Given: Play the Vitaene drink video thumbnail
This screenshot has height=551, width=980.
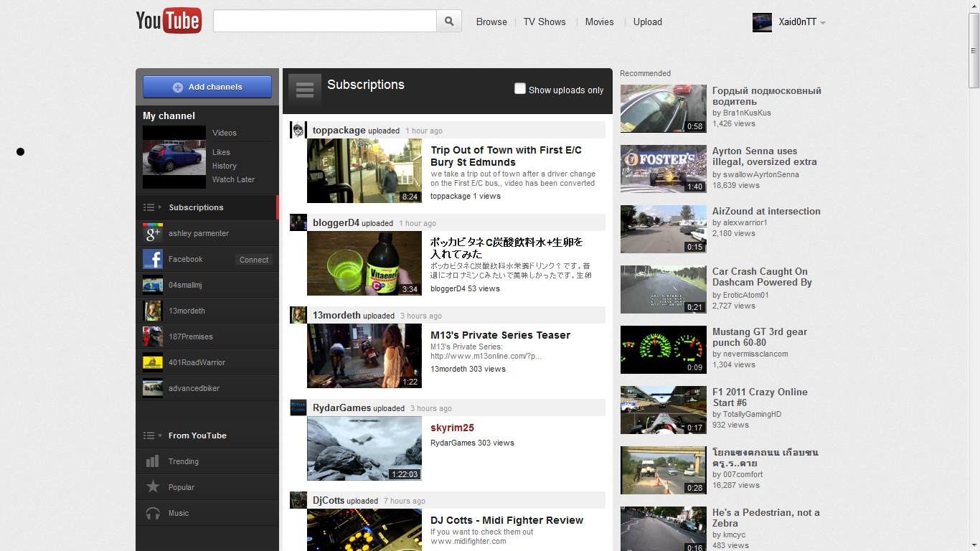Looking at the screenshot, I should [x=364, y=263].
